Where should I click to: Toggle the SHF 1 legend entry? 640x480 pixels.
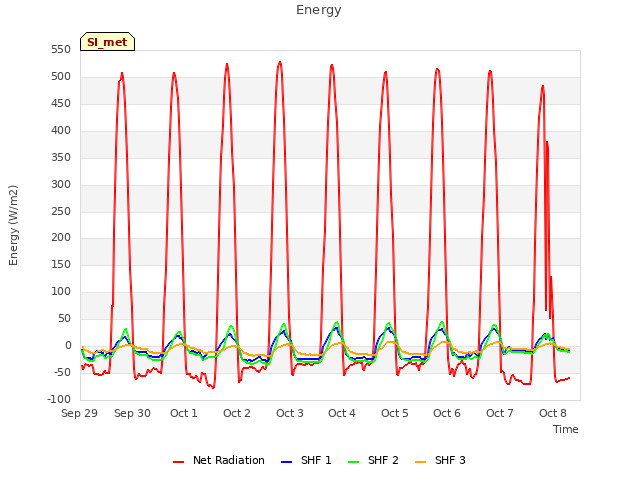(x=307, y=460)
